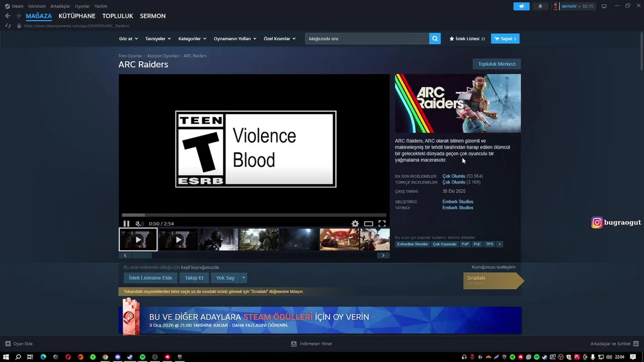Click İstek Listesine Ekle button
This screenshot has height=362, width=644.
click(150, 278)
